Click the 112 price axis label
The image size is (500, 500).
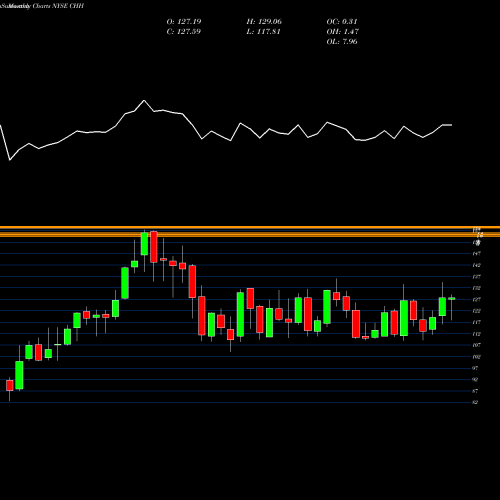tap(476, 334)
